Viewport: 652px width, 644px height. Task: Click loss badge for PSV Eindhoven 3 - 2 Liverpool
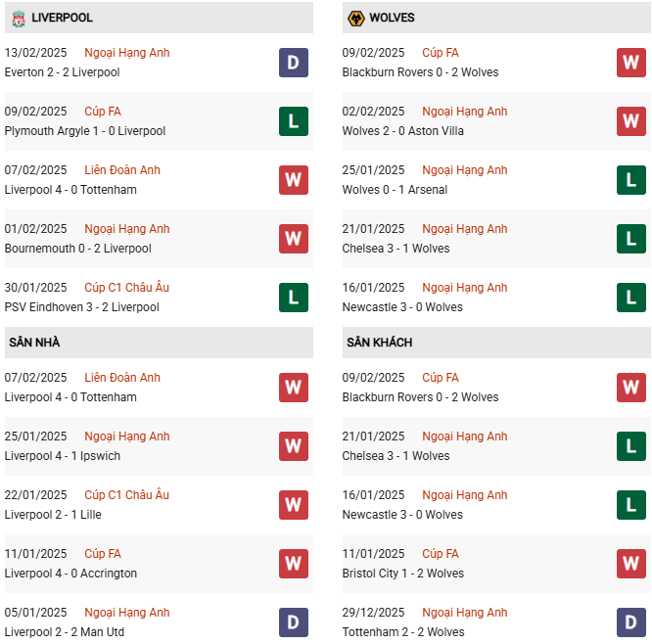click(x=293, y=298)
